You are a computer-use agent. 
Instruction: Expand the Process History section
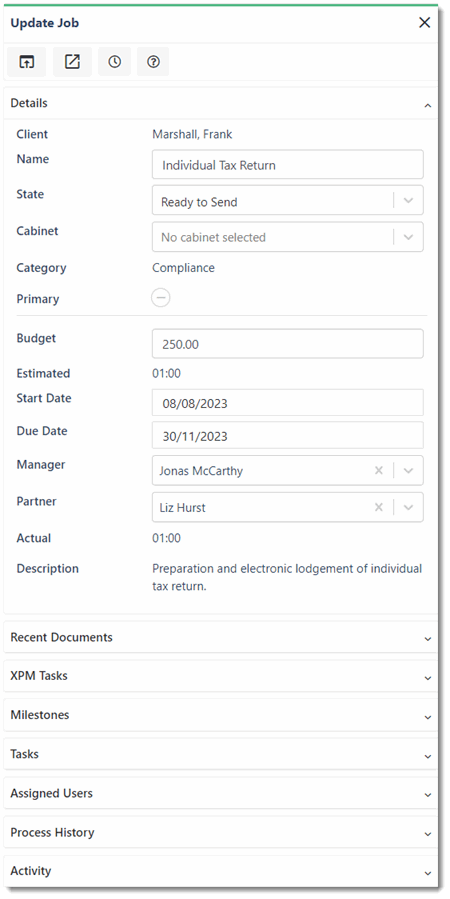(221, 832)
